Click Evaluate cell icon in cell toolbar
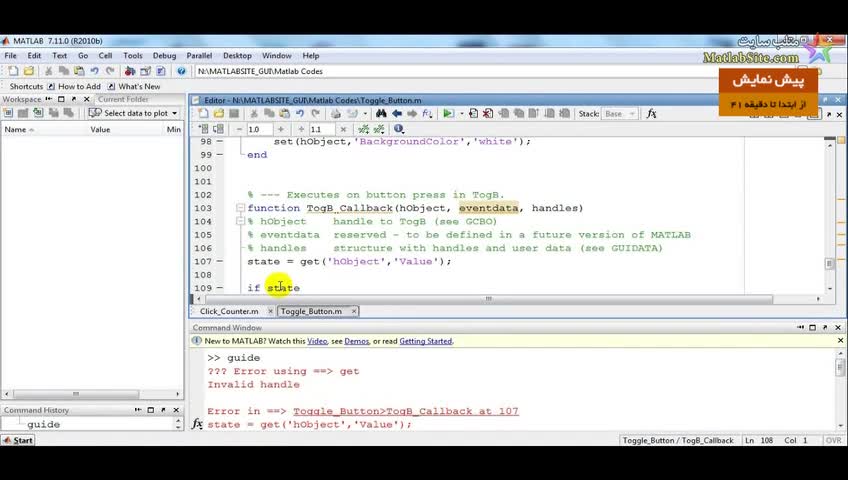This screenshot has height=480, width=848. [x=203, y=129]
